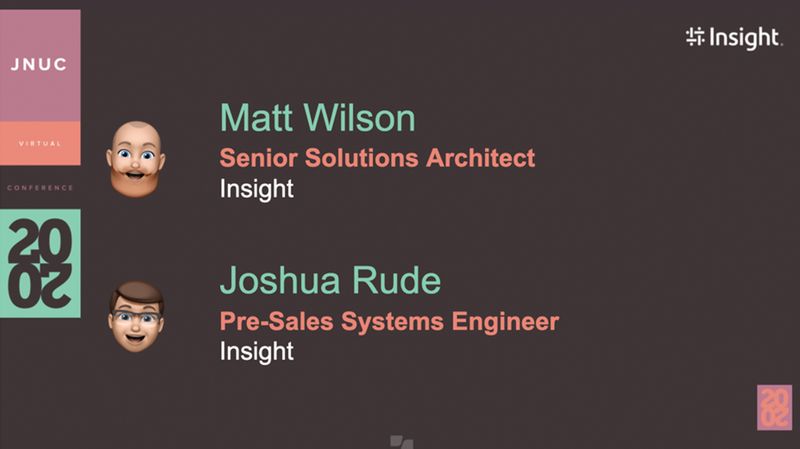Click the Senior Solutions Architect title
This screenshot has height=449, width=800.
click(377, 158)
